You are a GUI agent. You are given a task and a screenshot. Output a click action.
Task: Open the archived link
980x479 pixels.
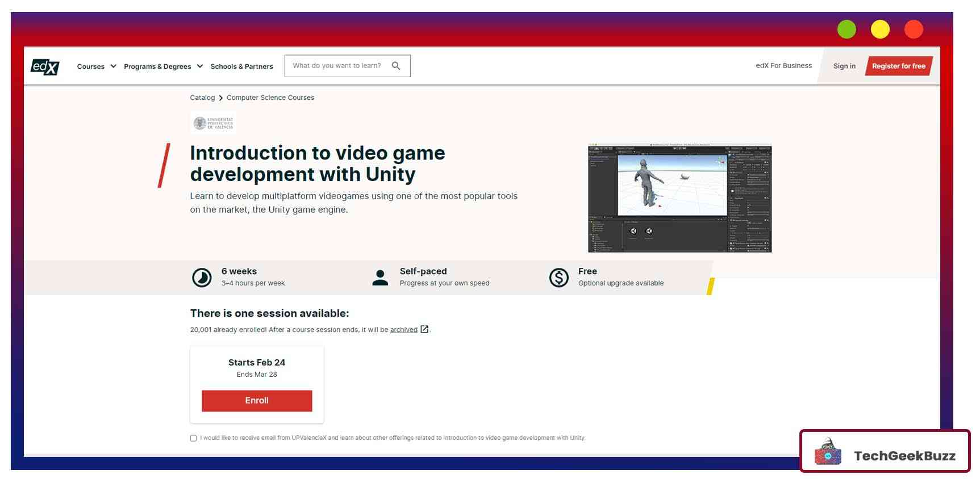tap(403, 330)
